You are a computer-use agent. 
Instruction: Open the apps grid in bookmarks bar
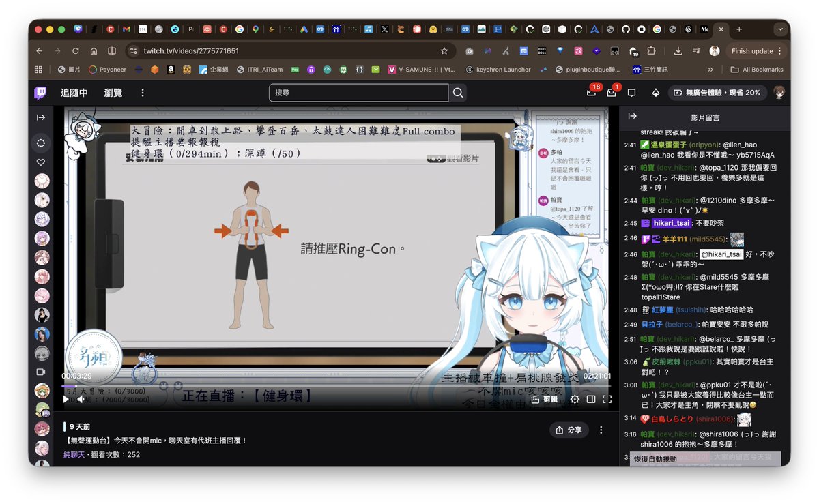tap(38, 70)
